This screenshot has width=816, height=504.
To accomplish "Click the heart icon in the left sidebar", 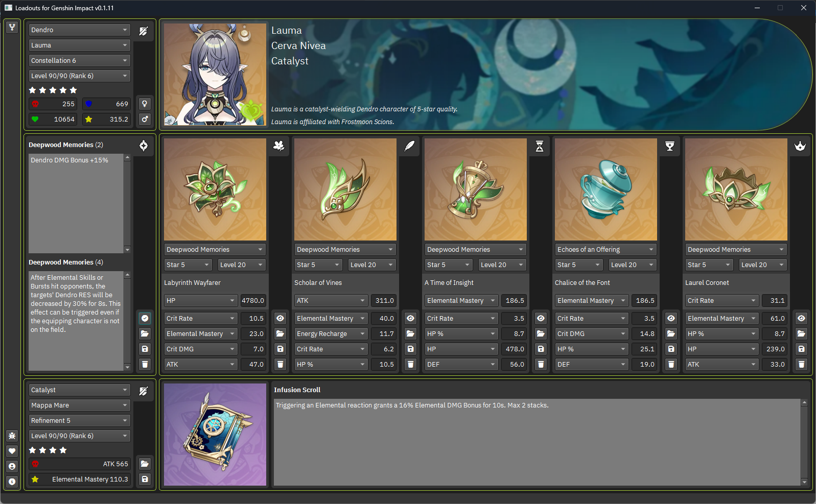I will pyautogui.click(x=12, y=451).
